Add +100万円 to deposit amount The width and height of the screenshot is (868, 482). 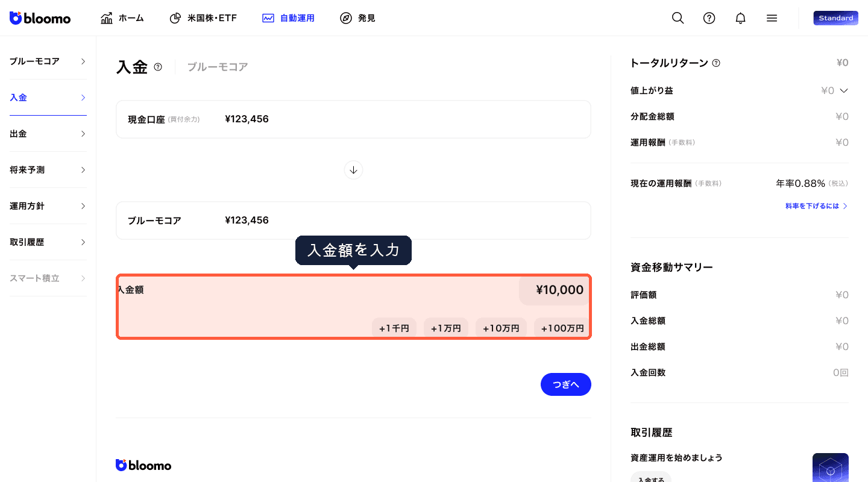click(x=562, y=328)
